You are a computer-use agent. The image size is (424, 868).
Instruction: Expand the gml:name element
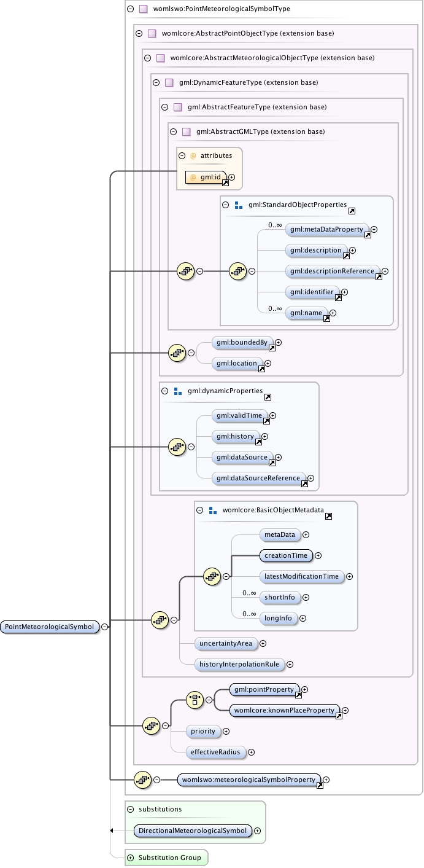pos(333,313)
